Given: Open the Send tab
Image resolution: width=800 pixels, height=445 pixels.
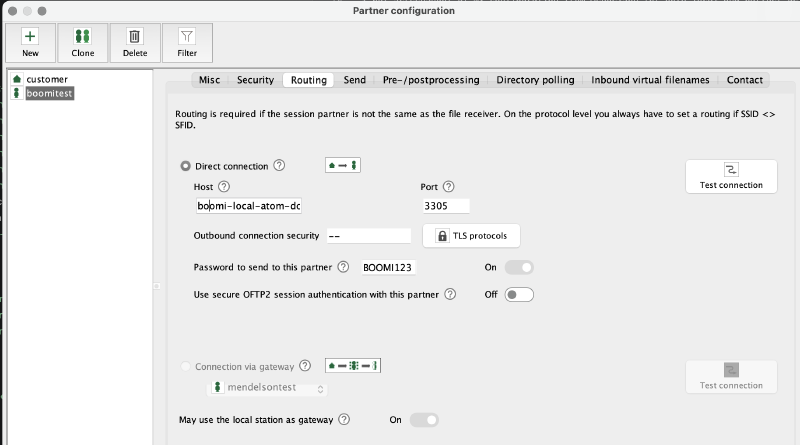Looking at the screenshot, I should click(x=355, y=80).
